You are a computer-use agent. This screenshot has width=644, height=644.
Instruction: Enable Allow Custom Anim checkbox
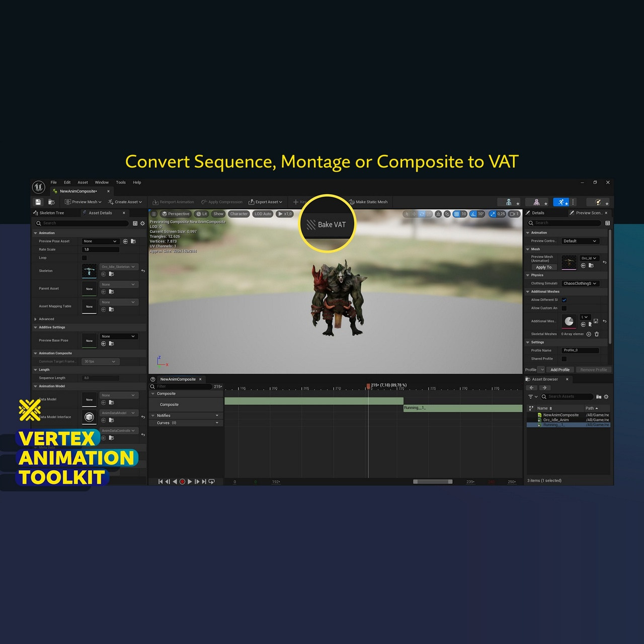click(564, 308)
